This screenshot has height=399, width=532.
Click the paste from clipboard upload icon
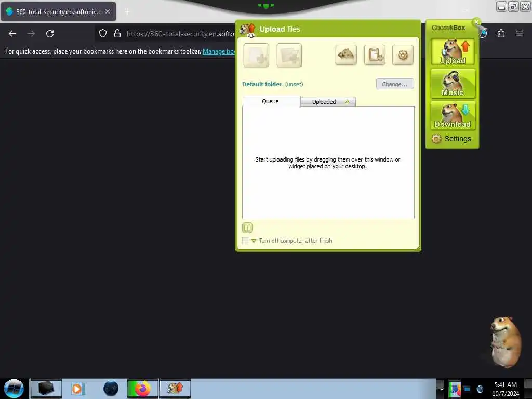(x=375, y=55)
